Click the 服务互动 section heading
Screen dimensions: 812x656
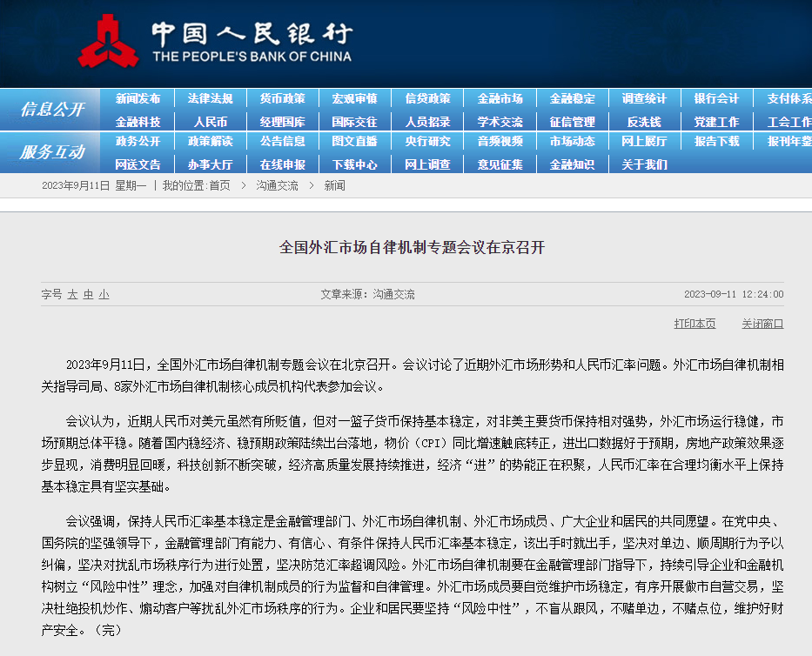point(52,152)
